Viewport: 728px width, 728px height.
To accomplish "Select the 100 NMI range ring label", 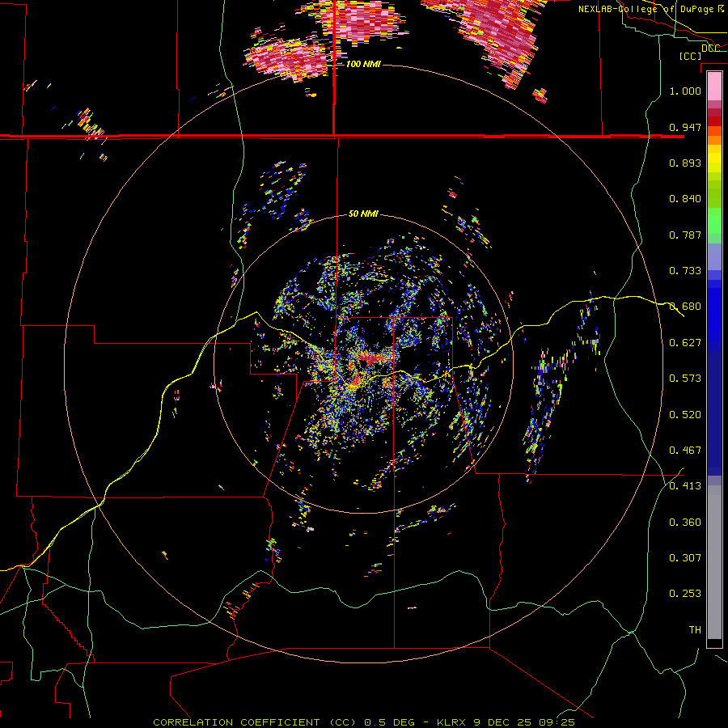I will (x=363, y=64).
